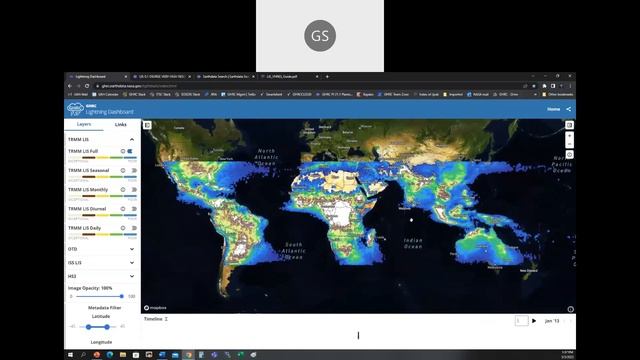Switch to the Links tab

[120, 124]
